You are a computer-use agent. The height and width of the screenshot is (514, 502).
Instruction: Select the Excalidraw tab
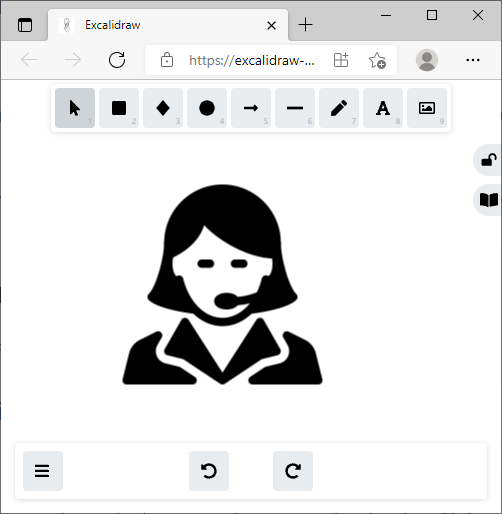pyautogui.click(x=168, y=25)
